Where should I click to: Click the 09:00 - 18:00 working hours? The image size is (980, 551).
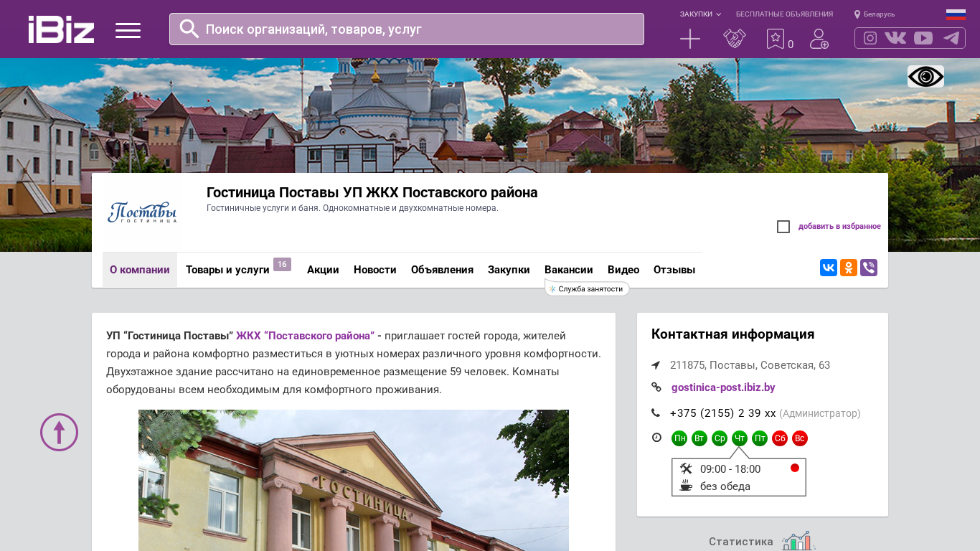click(730, 469)
